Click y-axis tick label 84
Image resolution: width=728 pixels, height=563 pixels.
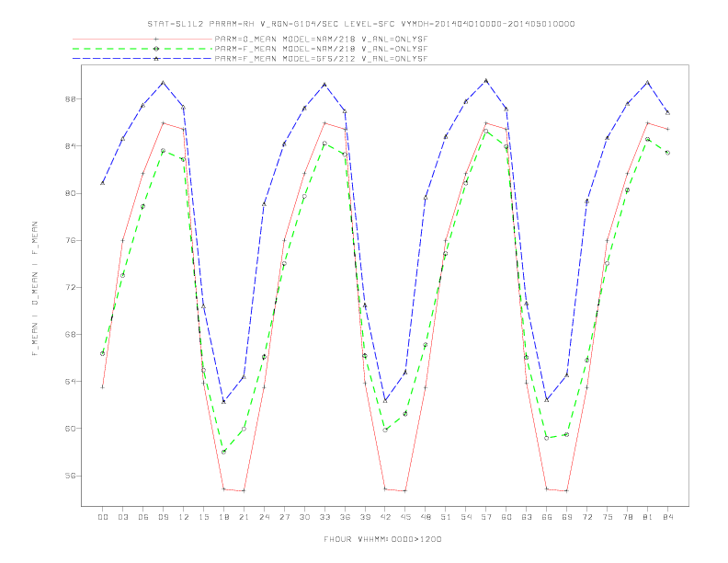pos(70,146)
